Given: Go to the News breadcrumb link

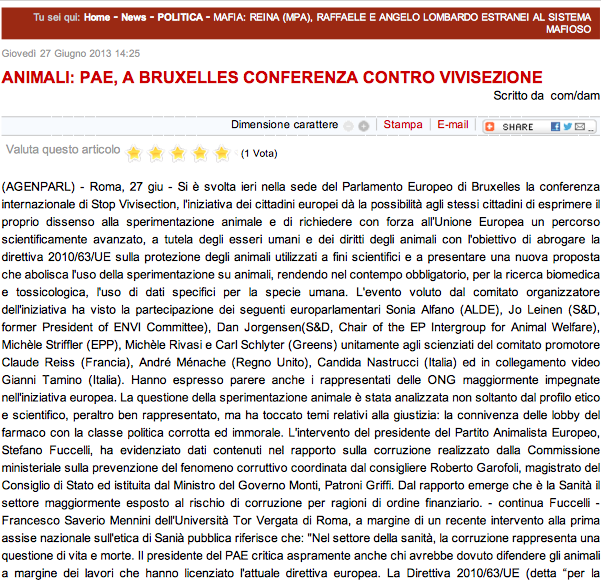Looking at the screenshot, I should (x=134, y=17).
